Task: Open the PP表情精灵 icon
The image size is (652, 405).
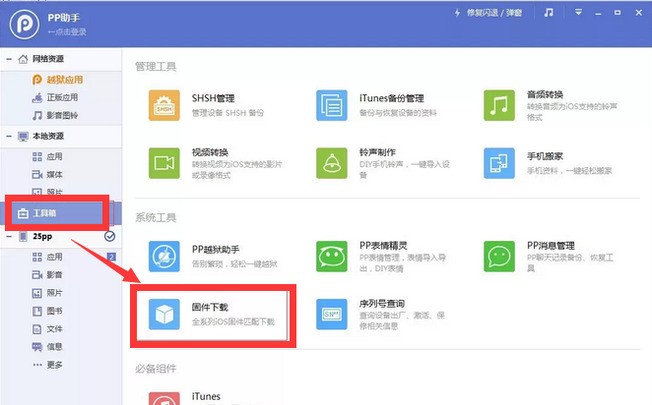Action: (x=331, y=256)
